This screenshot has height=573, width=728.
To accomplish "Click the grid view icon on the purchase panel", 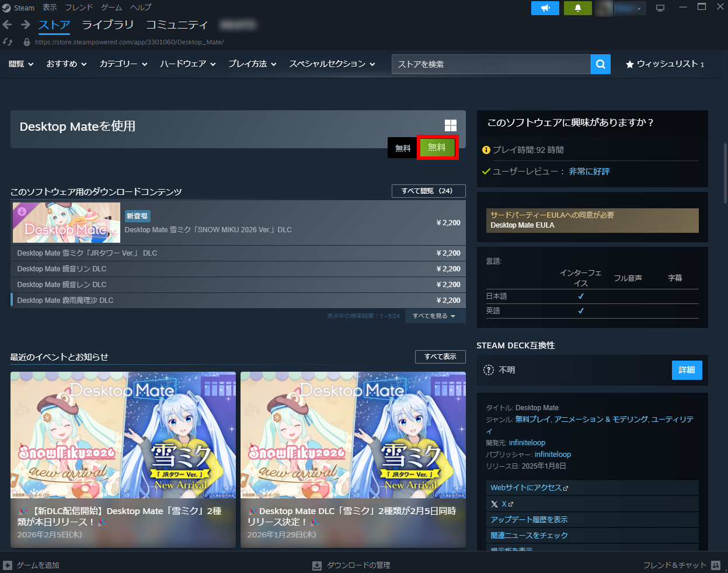I will point(450,125).
